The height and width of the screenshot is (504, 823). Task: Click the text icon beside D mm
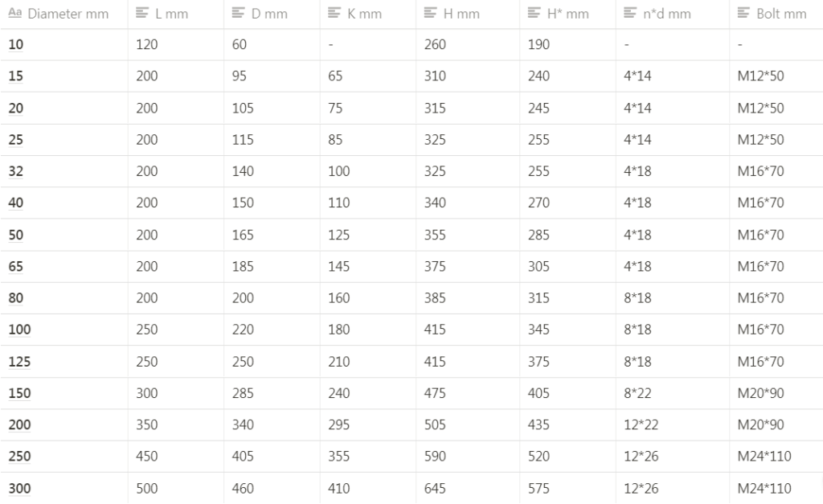click(238, 14)
